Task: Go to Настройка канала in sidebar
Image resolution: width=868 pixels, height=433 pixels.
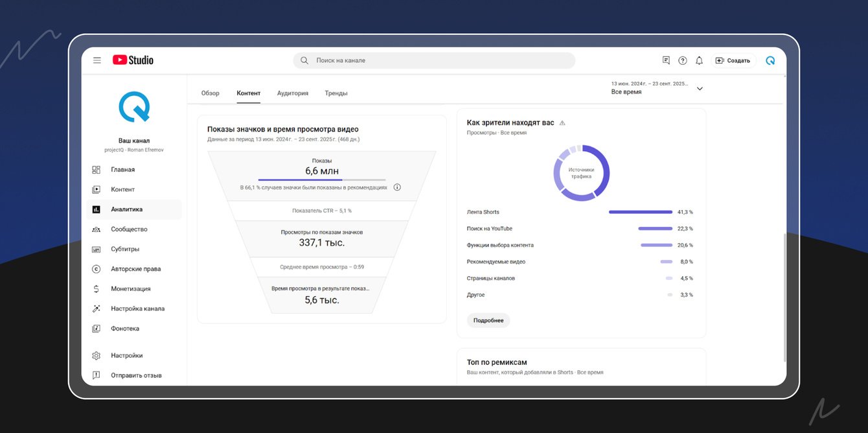Action: click(x=137, y=309)
